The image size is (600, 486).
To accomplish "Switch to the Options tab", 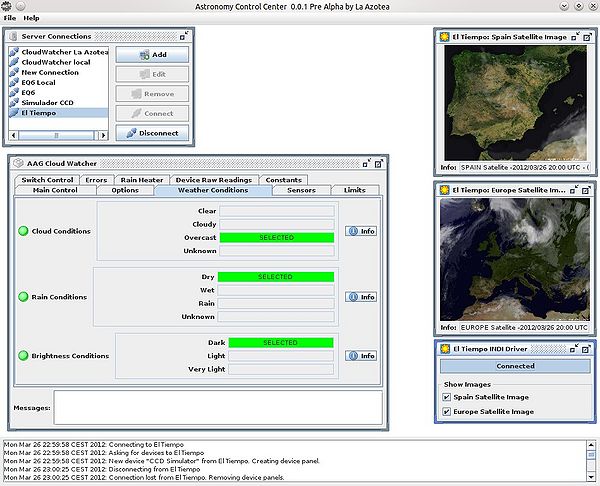I will [125, 190].
